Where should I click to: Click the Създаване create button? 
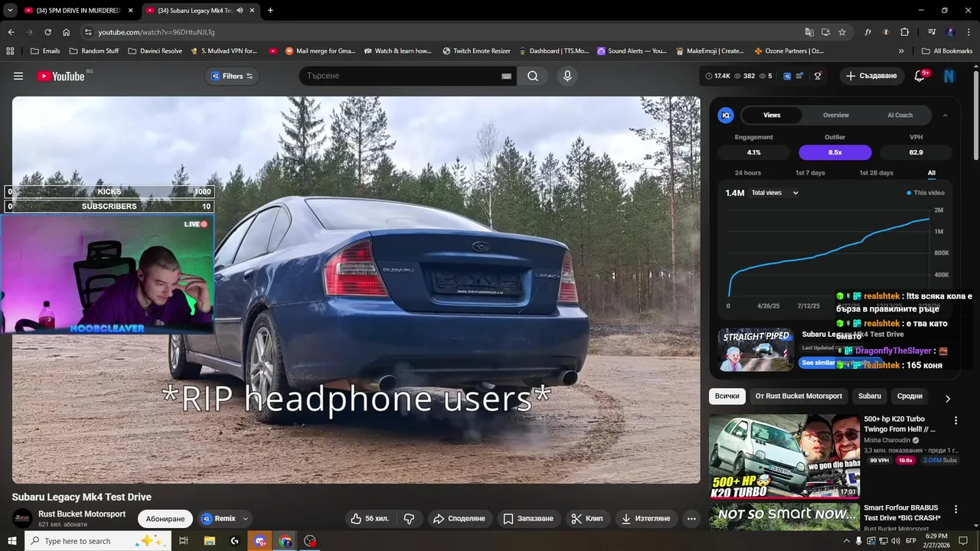[x=872, y=76]
